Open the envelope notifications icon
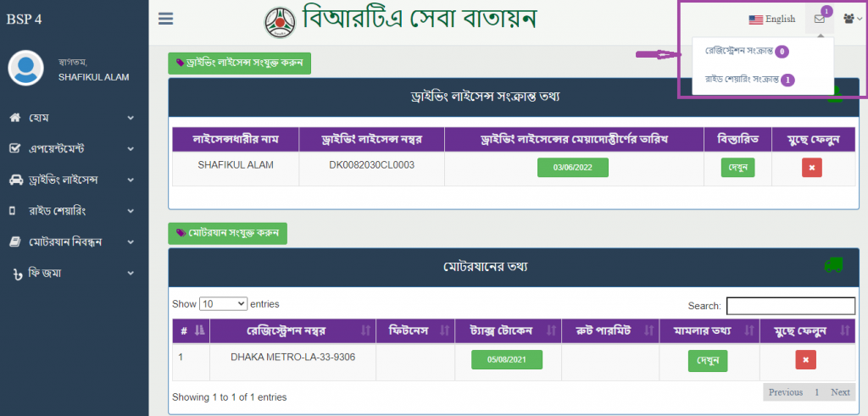This screenshot has width=868, height=416. coord(819,19)
